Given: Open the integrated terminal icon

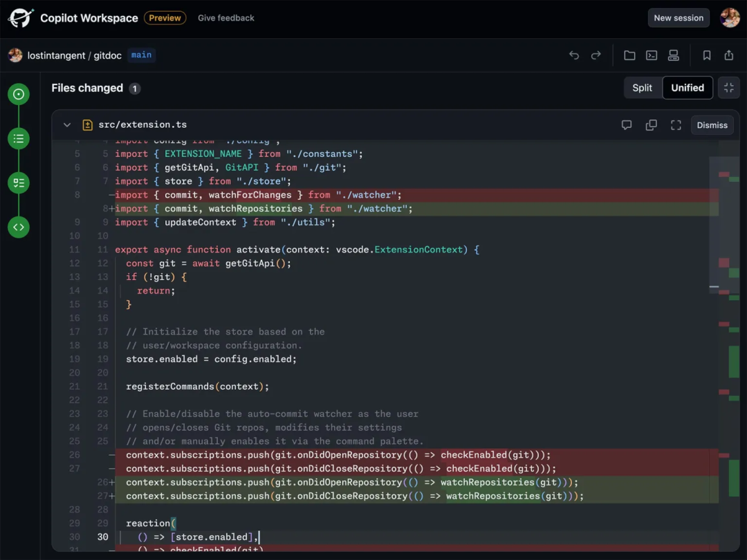Looking at the screenshot, I should pos(651,55).
